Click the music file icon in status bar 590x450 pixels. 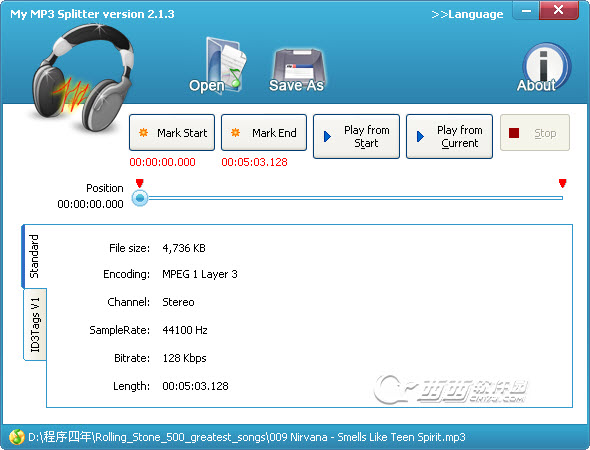pyautogui.click(x=17, y=437)
